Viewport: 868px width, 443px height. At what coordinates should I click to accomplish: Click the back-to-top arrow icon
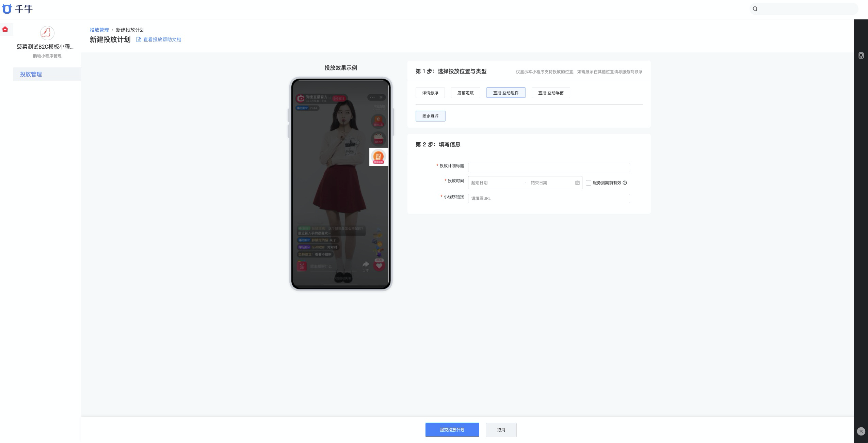(861, 431)
